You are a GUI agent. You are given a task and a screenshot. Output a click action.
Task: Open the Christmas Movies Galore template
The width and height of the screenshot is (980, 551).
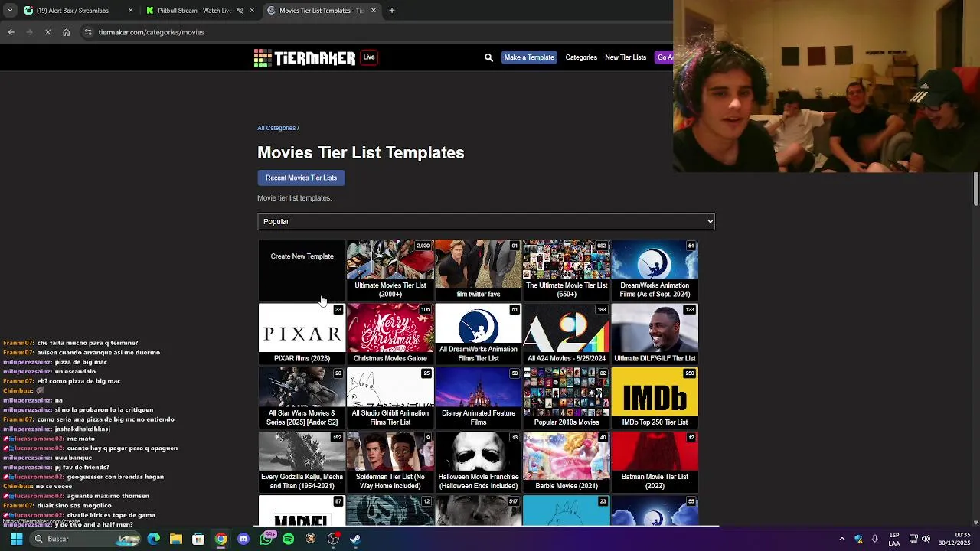(390, 334)
